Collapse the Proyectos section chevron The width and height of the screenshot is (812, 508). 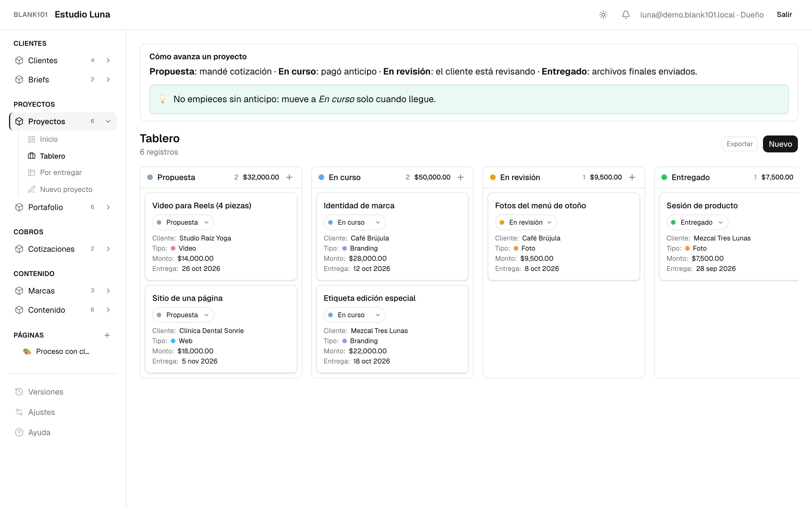(x=108, y=121)
